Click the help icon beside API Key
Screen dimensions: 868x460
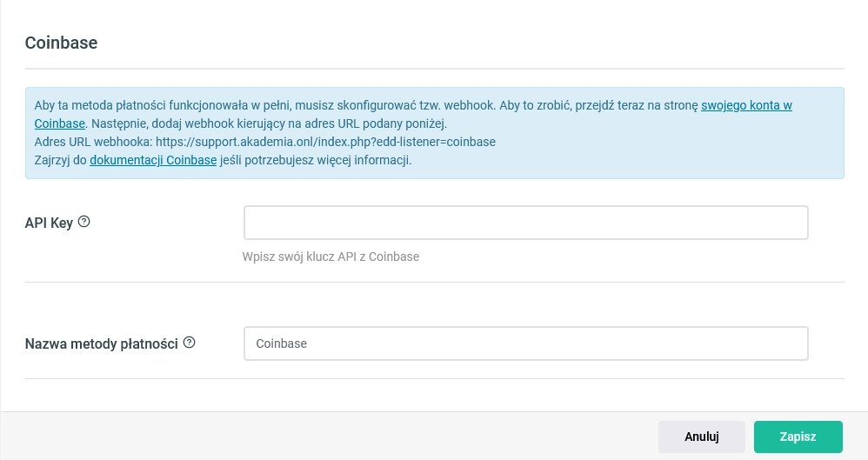tap(83, 222)
